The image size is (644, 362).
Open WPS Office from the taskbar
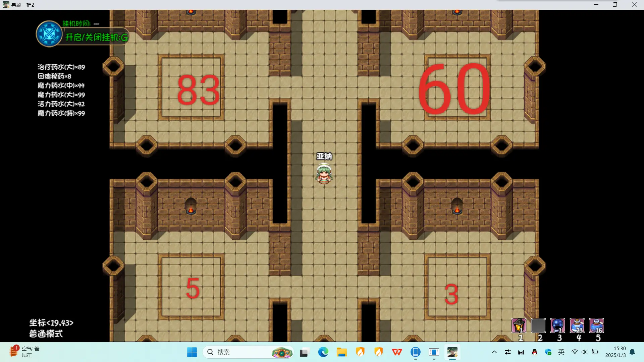[x=397, y=352]
